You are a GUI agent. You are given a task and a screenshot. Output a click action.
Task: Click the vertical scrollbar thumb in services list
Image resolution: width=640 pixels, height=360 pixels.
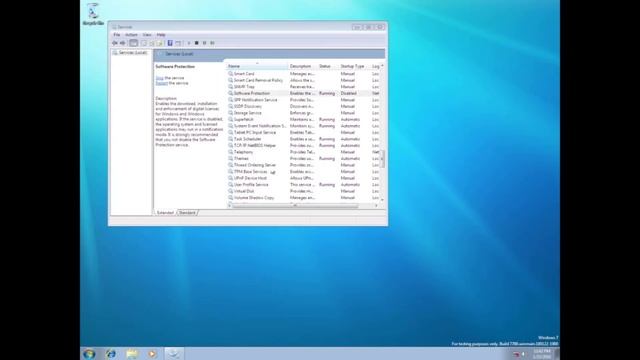(382, 159)
